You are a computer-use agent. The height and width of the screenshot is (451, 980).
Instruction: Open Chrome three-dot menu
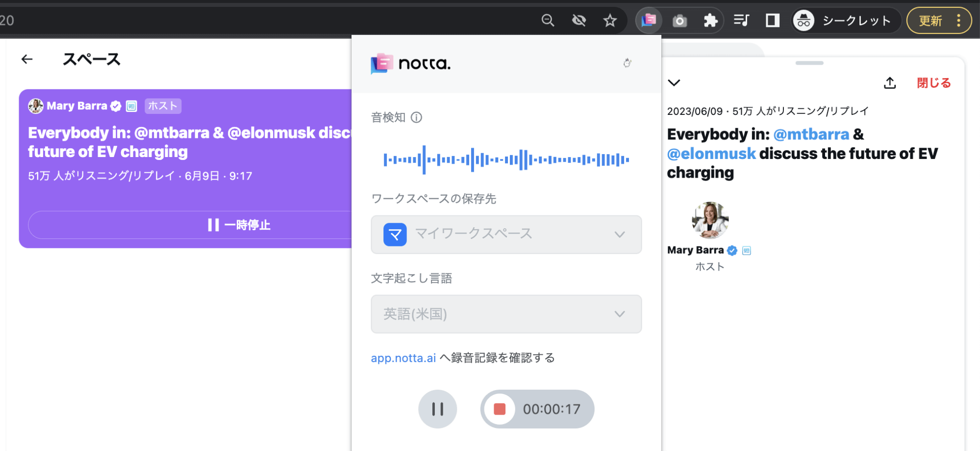[x=958, y=21]
